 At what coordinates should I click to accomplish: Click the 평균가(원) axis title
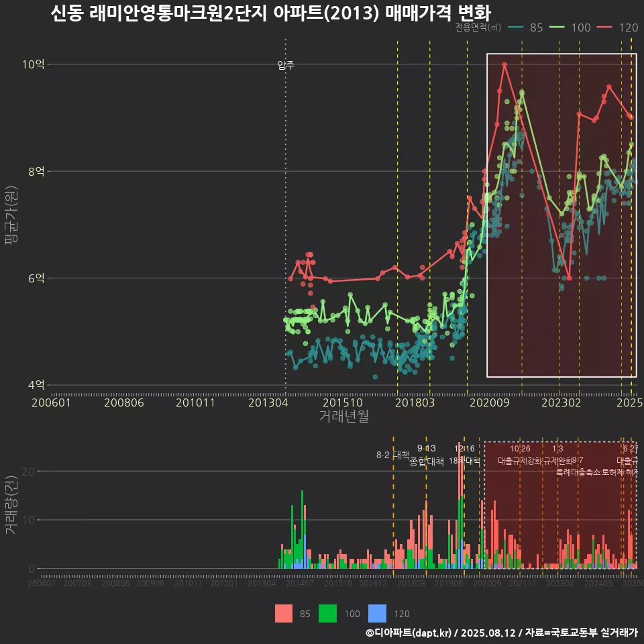[x=11, y=215]
